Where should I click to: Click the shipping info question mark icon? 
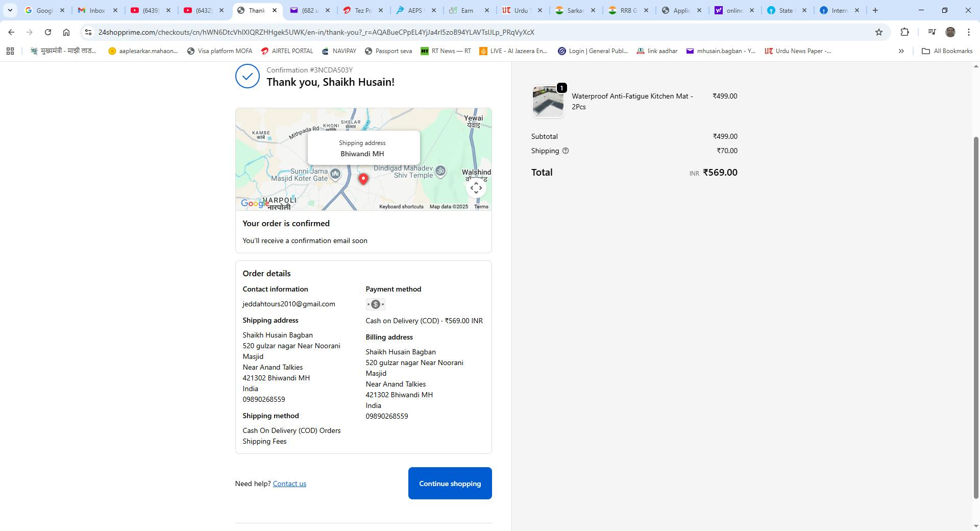click(x=565, y=151)
